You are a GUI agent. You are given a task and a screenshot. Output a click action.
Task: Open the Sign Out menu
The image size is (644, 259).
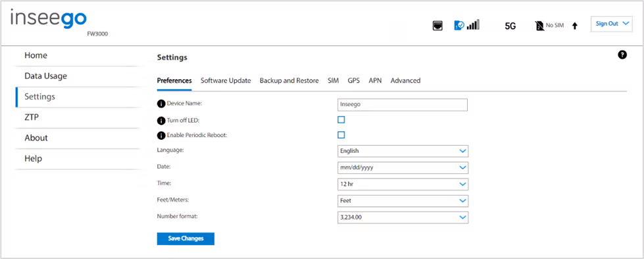click(612, 24)
